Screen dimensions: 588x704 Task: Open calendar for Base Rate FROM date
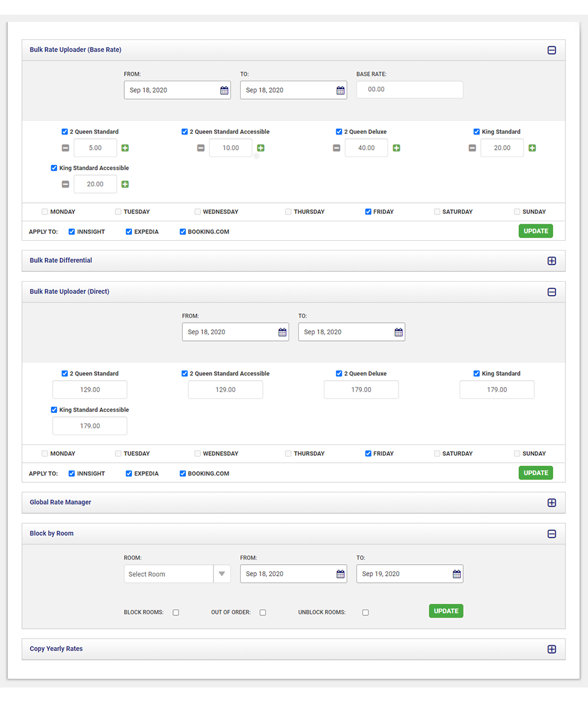pyautogui.click(x=224, y=90)
